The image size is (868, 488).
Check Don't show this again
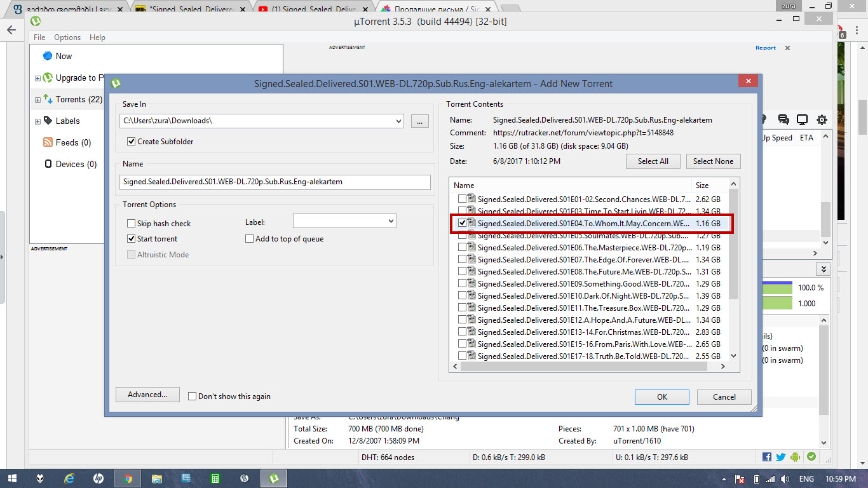point(192,396)
